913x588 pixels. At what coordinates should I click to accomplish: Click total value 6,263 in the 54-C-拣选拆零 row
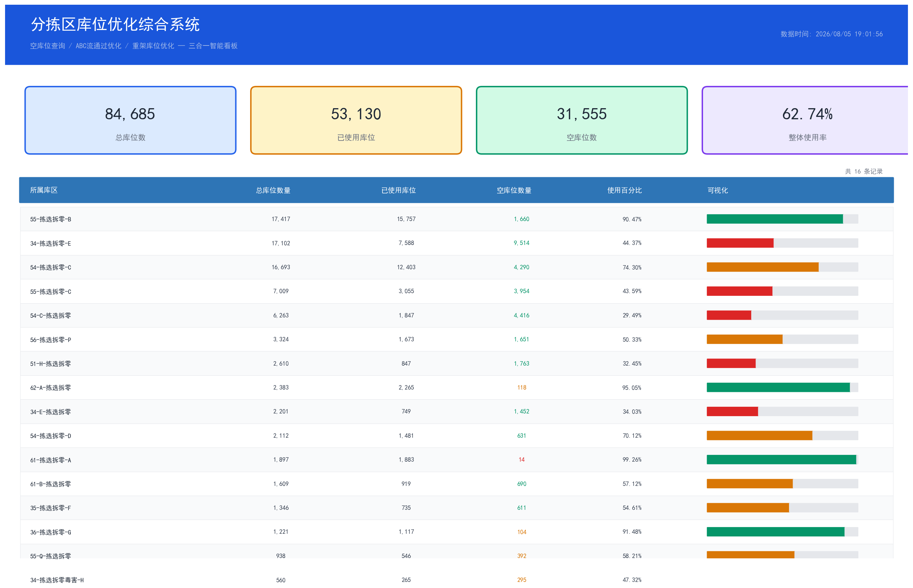coord(281,315)
